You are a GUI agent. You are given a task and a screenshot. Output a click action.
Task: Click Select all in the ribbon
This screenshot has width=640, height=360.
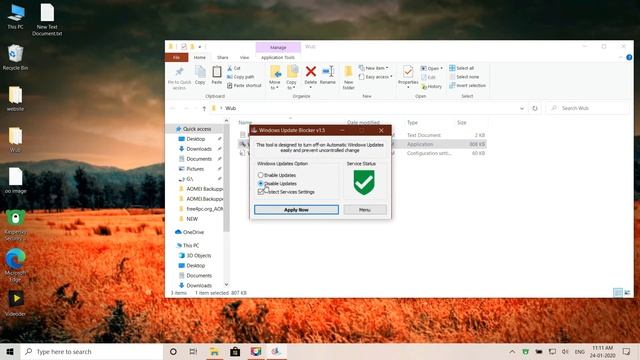462,68
